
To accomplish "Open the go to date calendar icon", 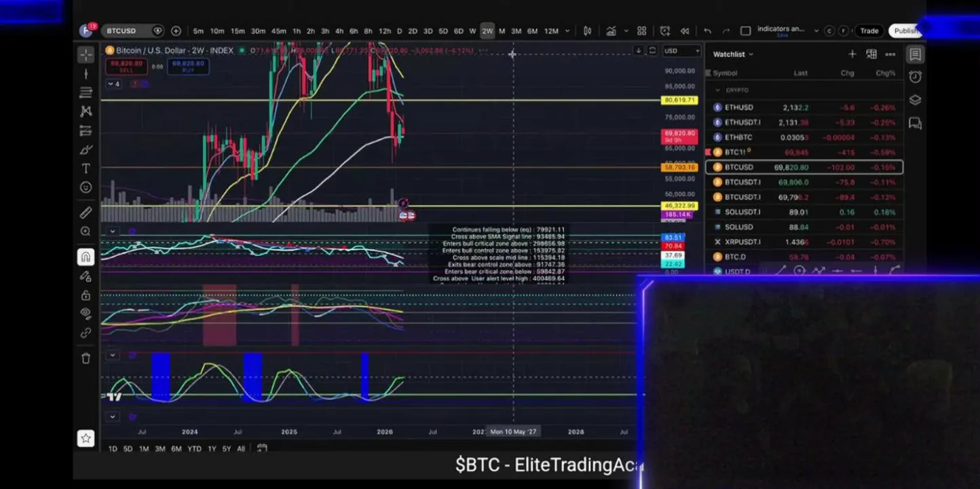I will pos(262,448).
